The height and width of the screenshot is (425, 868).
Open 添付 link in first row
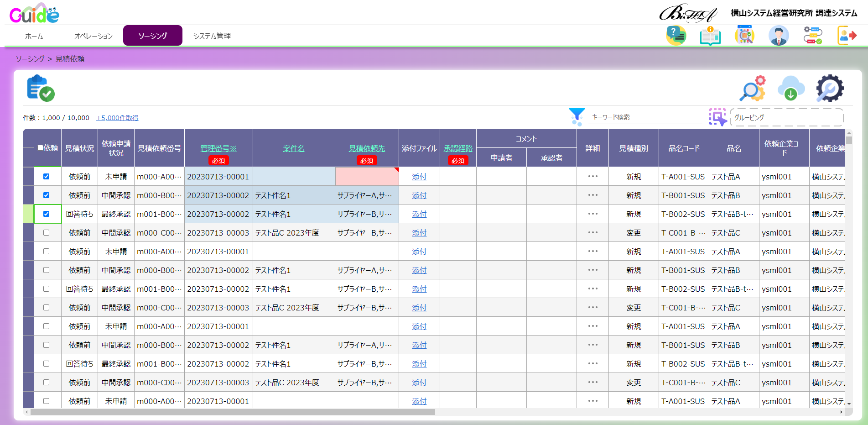coord(419,177)
